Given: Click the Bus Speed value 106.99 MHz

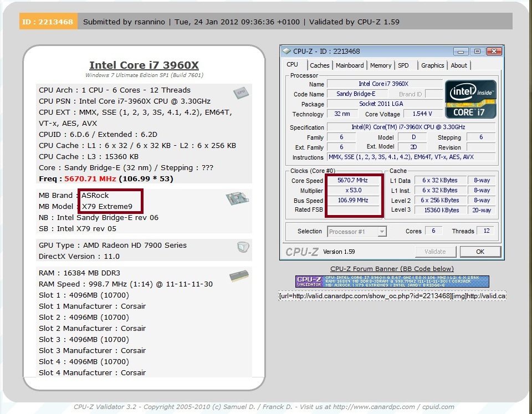Looking at the screenshot, I should 353,200.
